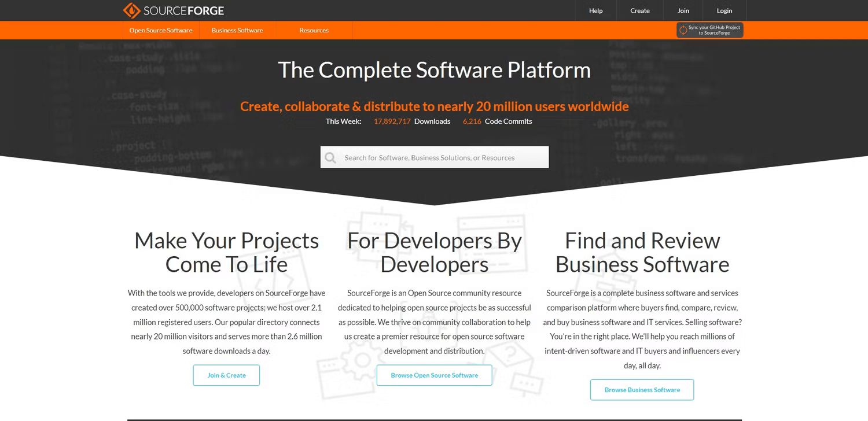868x421 pixels.
Task: Click The Complete Software Platform heading
Action: click(x=435, y=70)
